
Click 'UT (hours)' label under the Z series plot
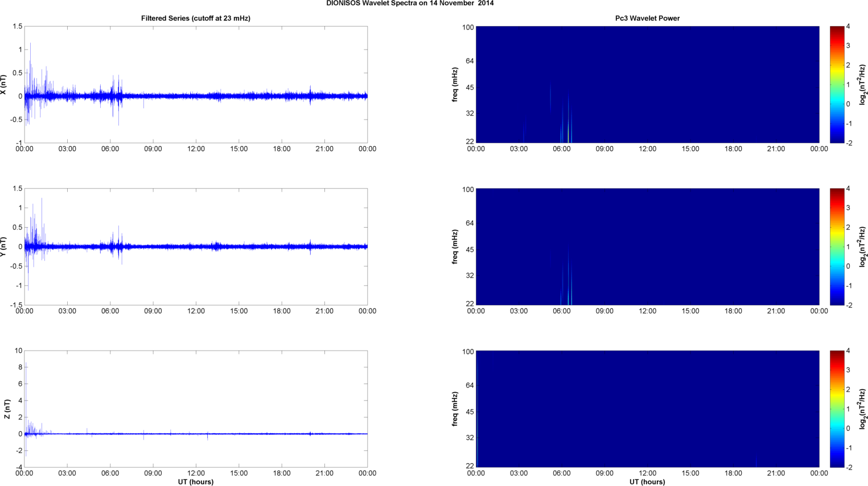pos(196,481)
